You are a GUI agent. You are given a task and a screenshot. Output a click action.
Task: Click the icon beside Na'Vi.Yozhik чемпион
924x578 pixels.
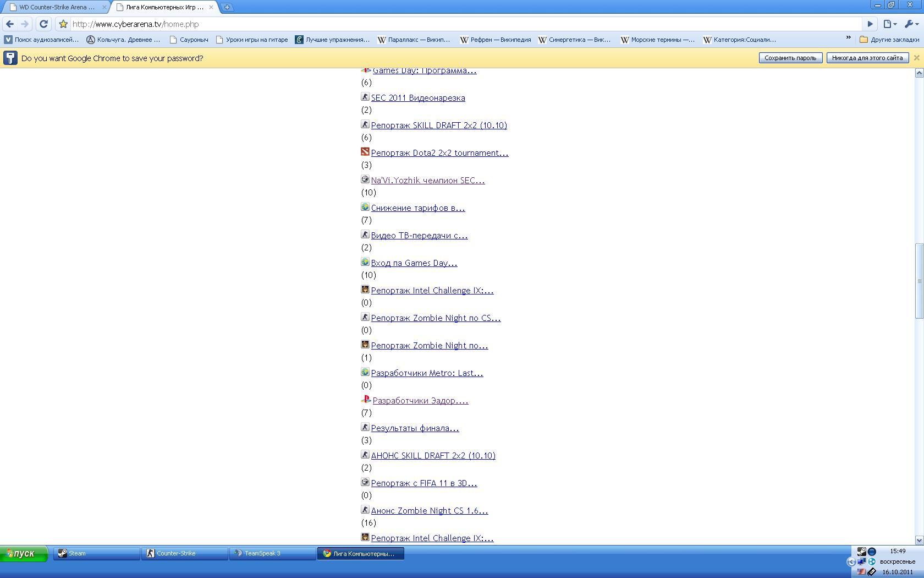coord(365,179)
